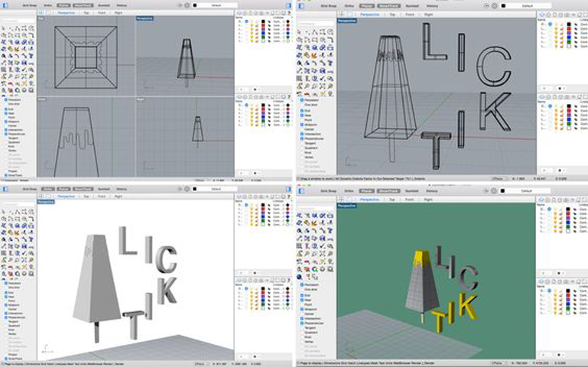Click the four-view layout icon in white-background render window
The image size is (588, 367).
tap(41, 196)
